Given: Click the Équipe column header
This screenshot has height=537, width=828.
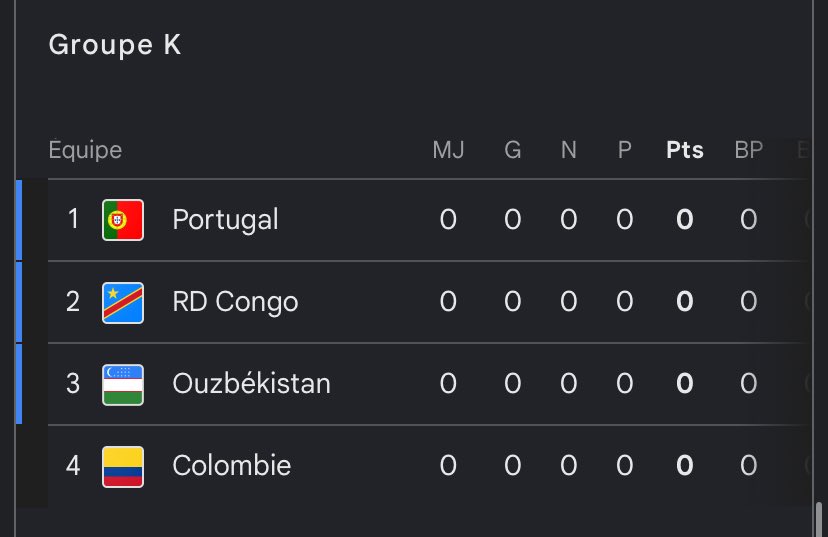Looking at the screenshot, I should point(86,150).
